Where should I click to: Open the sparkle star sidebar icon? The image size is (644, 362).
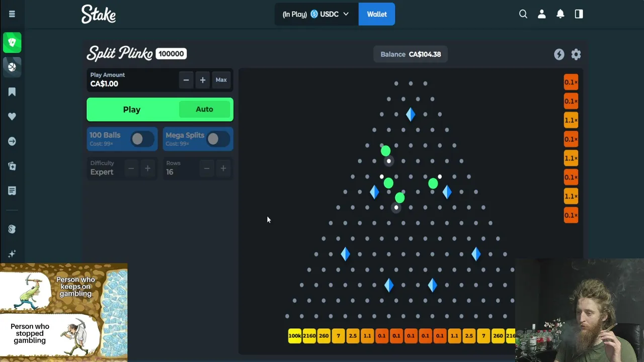coord(12,254)
